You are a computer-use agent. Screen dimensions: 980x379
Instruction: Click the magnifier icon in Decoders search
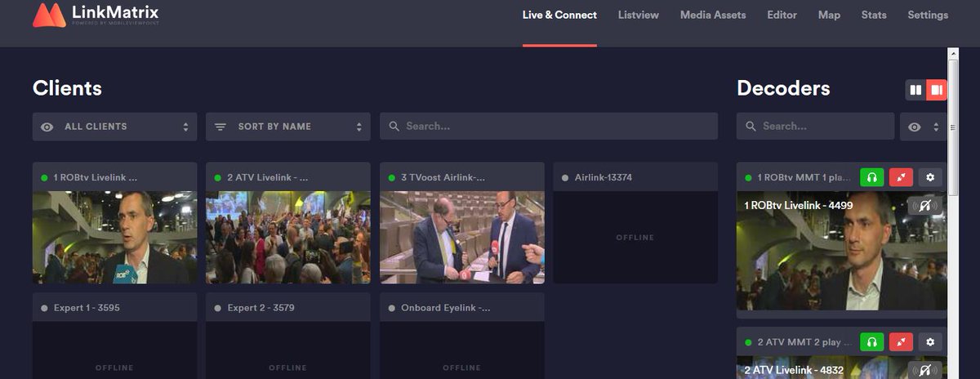751,127
